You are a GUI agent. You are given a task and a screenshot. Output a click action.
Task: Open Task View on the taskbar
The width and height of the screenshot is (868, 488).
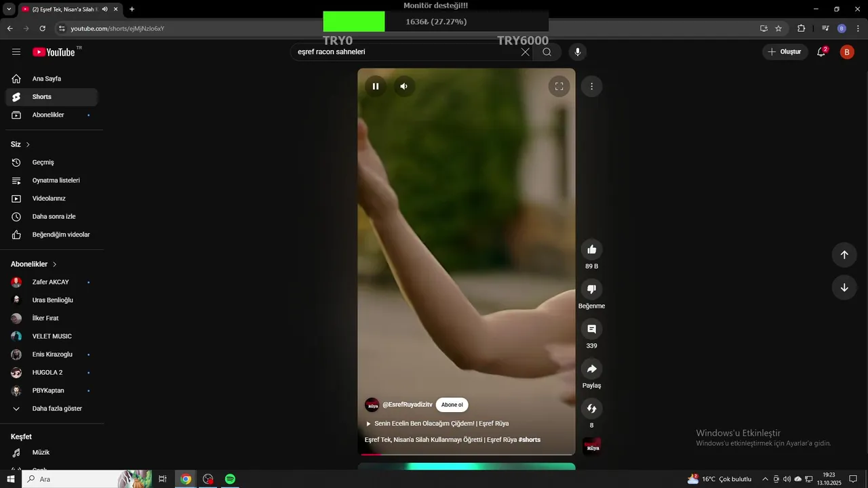163,479
